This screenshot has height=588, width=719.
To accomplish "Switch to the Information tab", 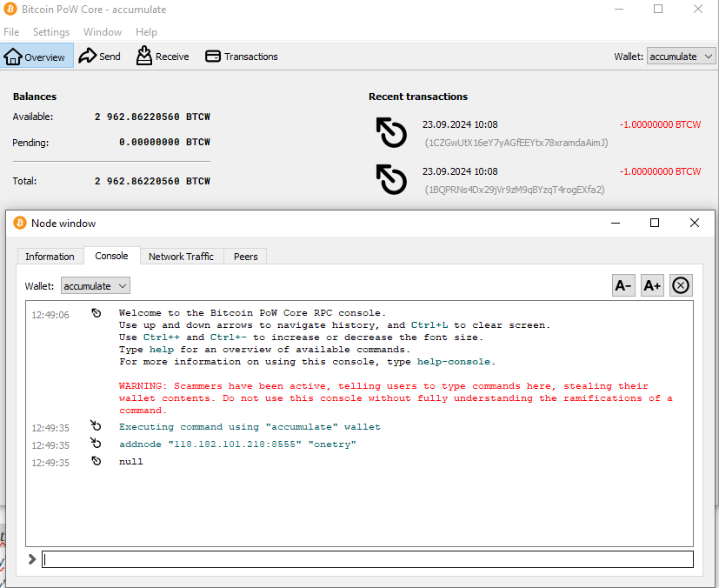I will (x=50, y=257).
